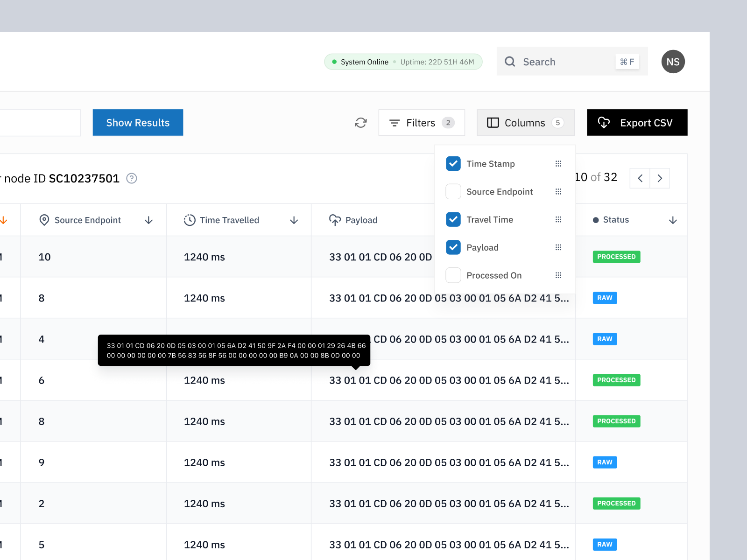747x560 pixels.
Task: Navigate to the previous results page
Action: (x=639, y=178)
